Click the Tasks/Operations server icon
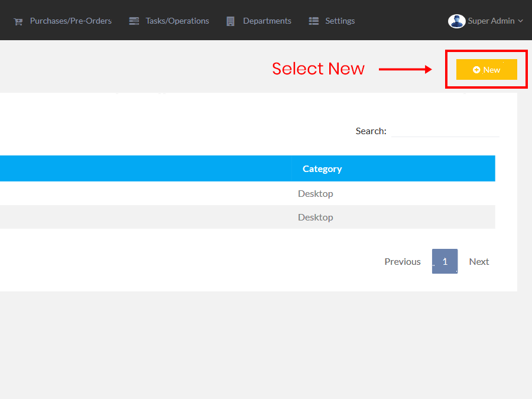Screen dimensions: 532x399 [134, 21]
